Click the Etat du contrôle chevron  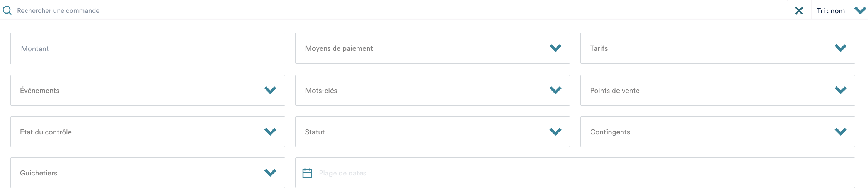coord(270,132)
